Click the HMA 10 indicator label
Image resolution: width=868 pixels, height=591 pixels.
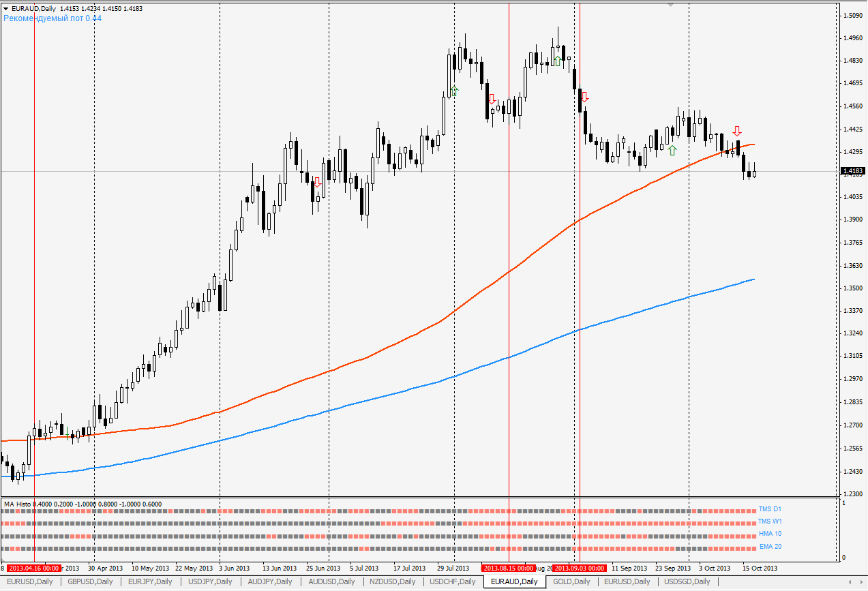(x=770, y=534)
